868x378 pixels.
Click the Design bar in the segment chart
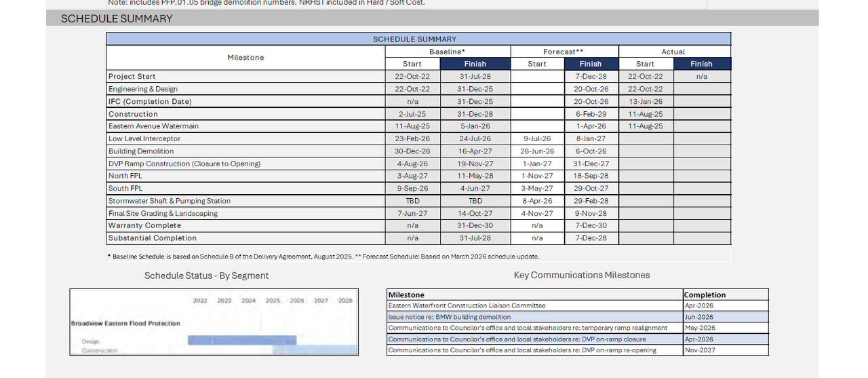(242, 340)
